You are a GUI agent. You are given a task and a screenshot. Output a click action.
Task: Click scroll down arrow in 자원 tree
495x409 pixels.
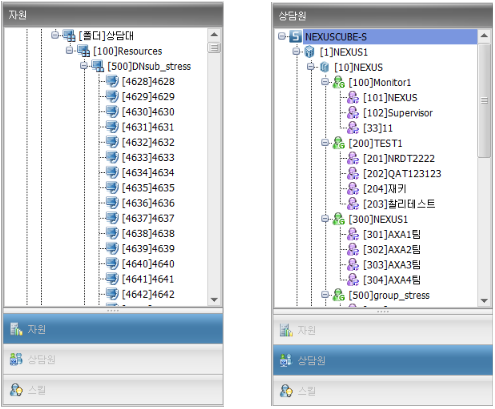[214, 299]
